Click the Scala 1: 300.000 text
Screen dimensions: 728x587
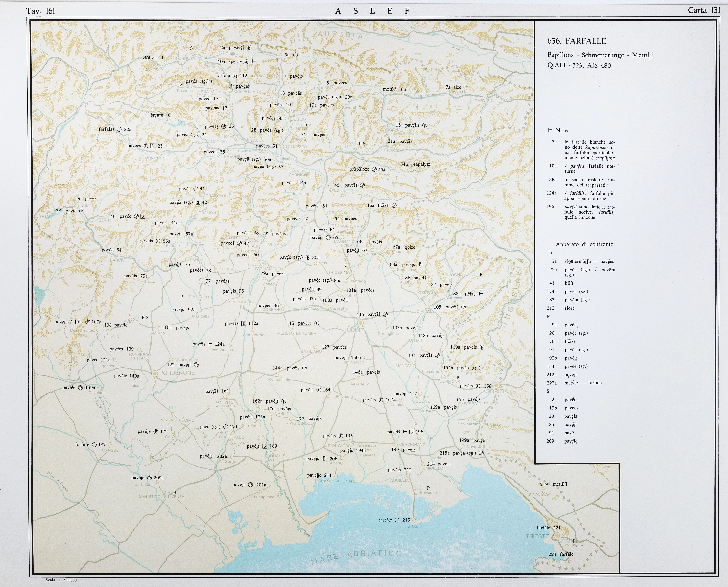(x=61, y=580)
